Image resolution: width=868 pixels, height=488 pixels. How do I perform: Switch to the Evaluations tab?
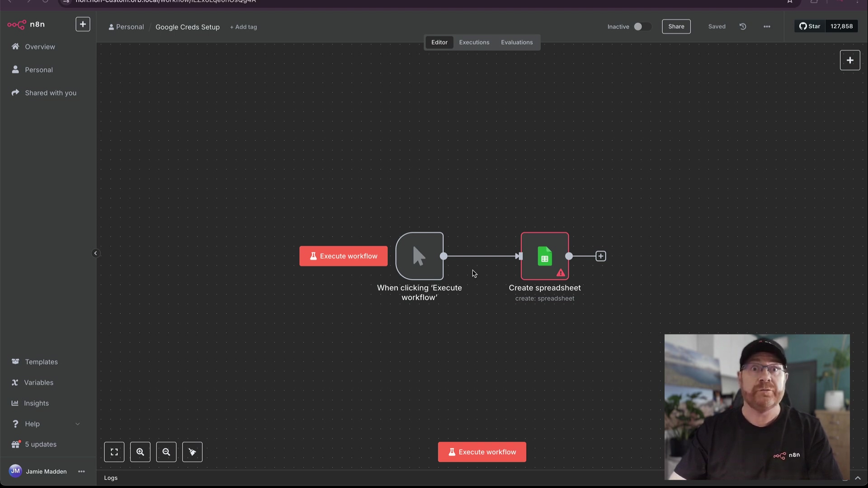pyautogui.click(x=516, y=42)
